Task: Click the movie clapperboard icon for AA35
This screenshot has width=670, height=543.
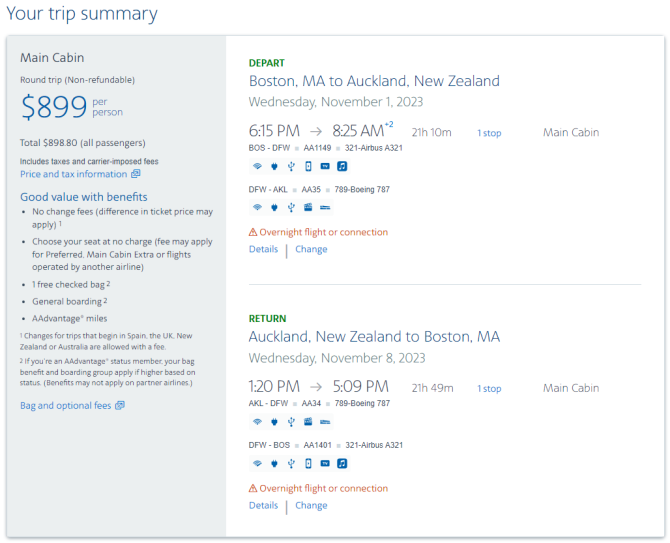Action: (308, 208)
